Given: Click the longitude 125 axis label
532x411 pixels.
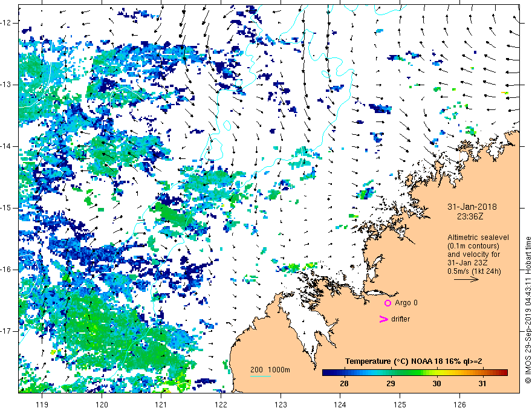Looking at the screenshot, I should click(x=400, y=404).
